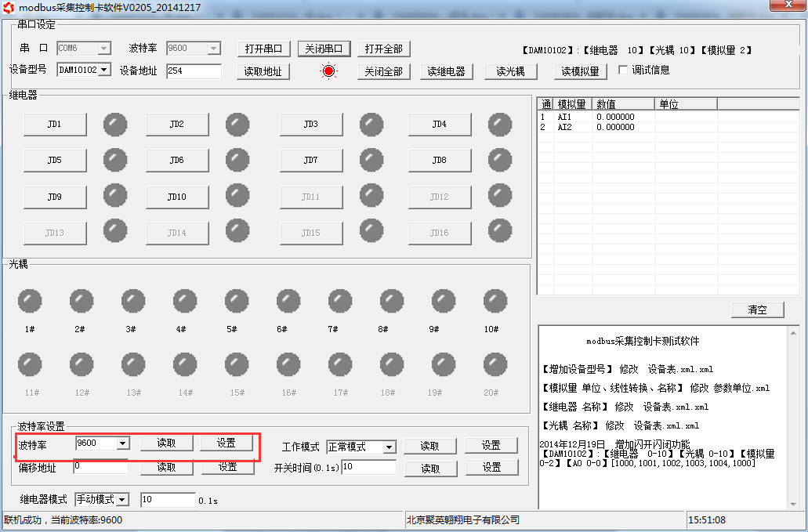
Task: Click the relay indicator beside JD6
Action: [237, 160]
